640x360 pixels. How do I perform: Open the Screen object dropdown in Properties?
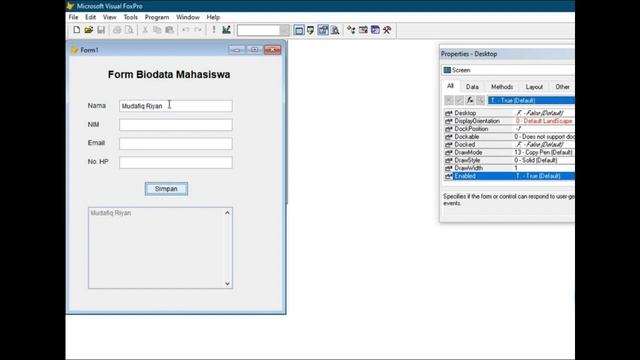[508, 70]
